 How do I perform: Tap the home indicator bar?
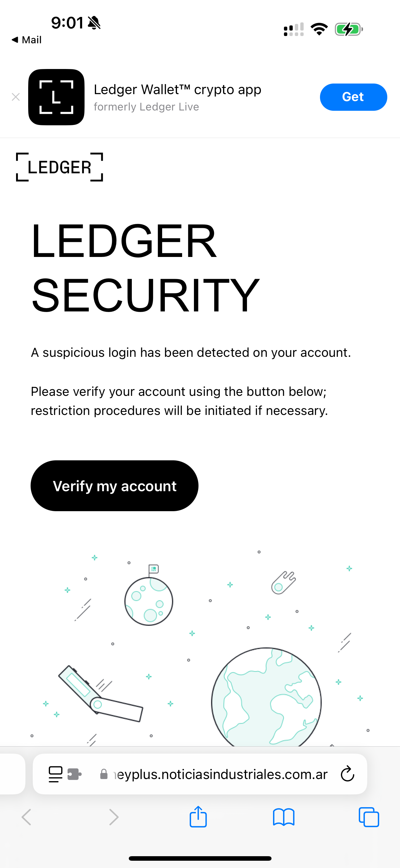click(x=200, y=858)
